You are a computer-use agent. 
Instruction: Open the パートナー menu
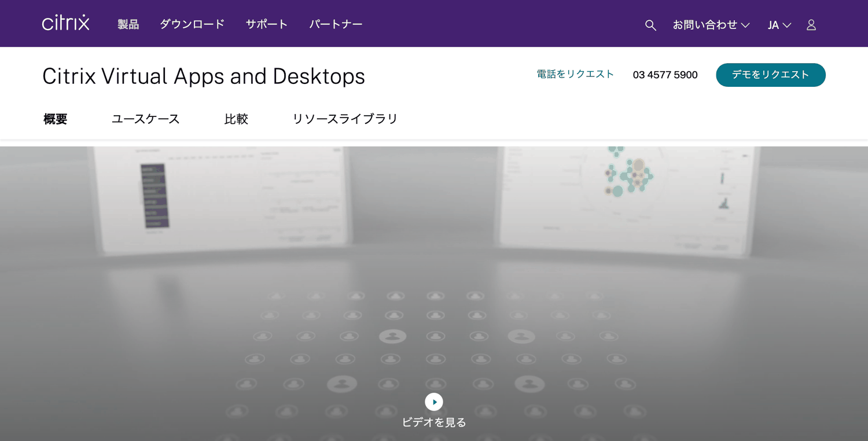click(x=336, y=24)
